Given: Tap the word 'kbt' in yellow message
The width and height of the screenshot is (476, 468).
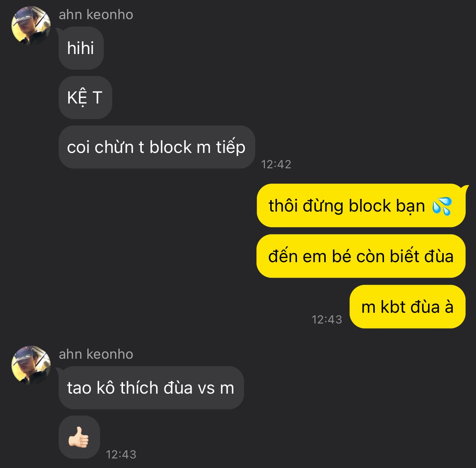Looking at the screenshot, I should pyautogui.click(x=393, y=307).
